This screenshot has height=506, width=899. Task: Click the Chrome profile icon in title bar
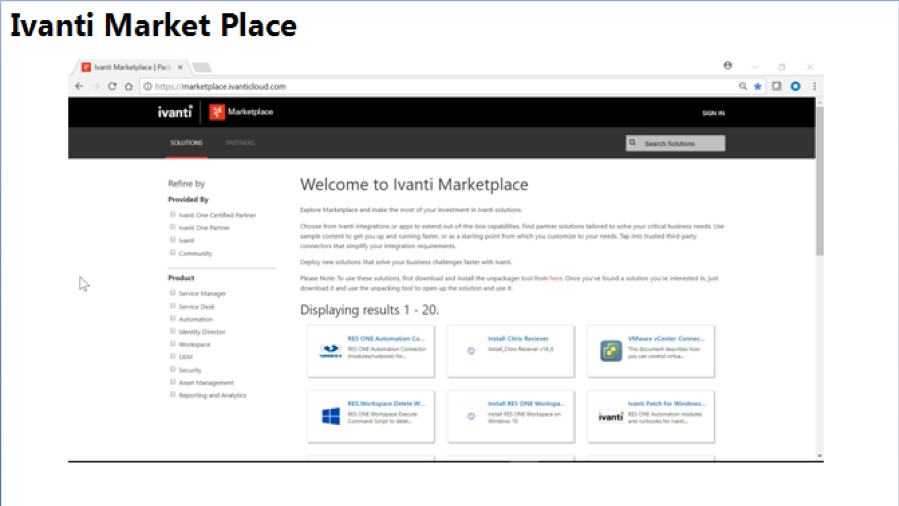727,66
